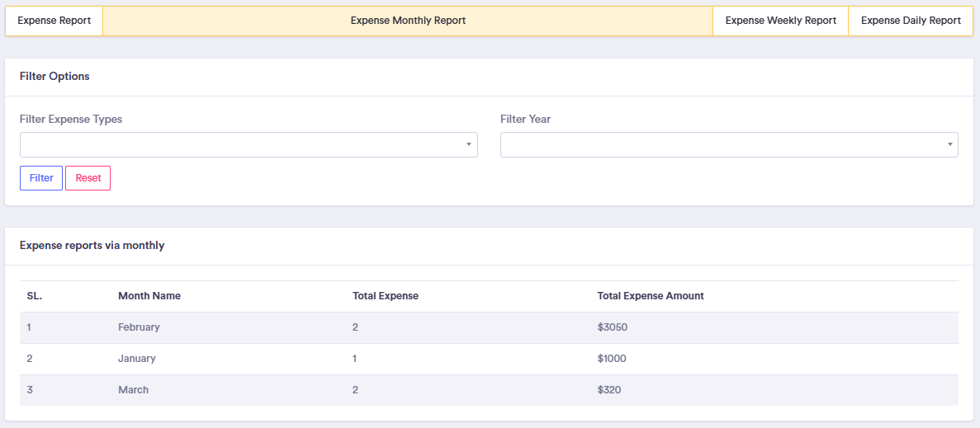980x428 pixels.
Task: Expand the Filter Expense Types dropdown
Action: 248,145
